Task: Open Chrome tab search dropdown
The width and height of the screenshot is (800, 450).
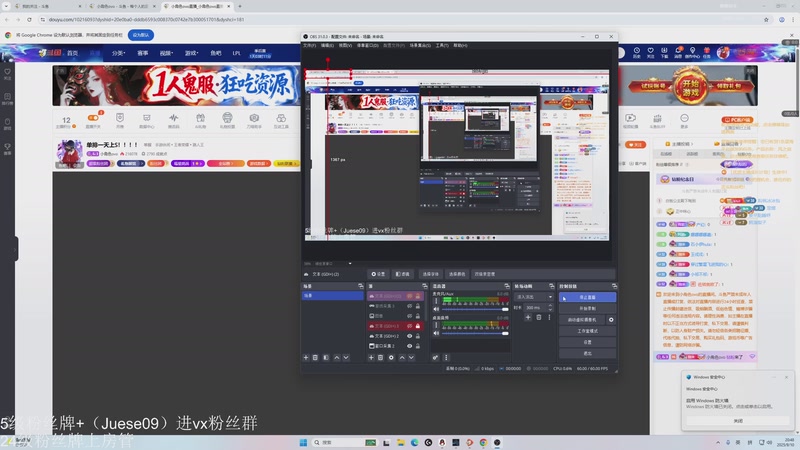Action: pos(6,6)
